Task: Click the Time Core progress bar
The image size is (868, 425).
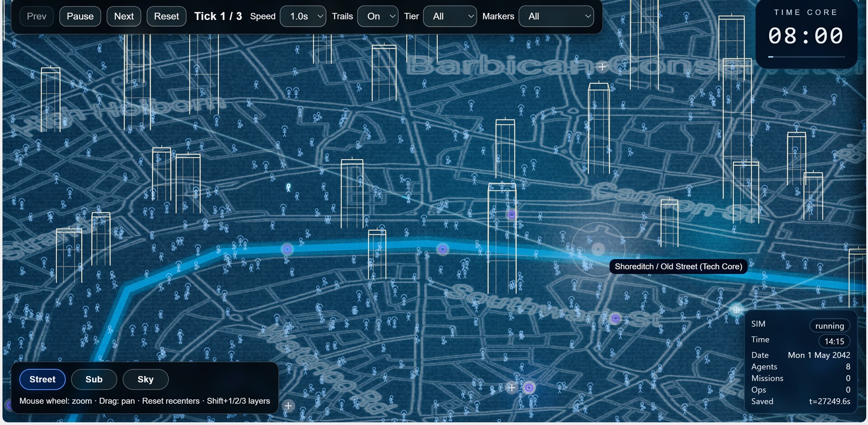Action: tap(807, 57)
